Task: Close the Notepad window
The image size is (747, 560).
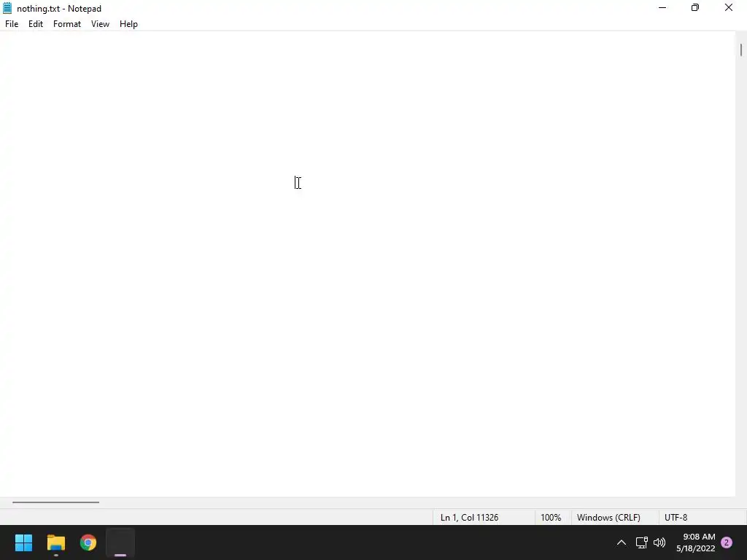Action: [729, 8]
